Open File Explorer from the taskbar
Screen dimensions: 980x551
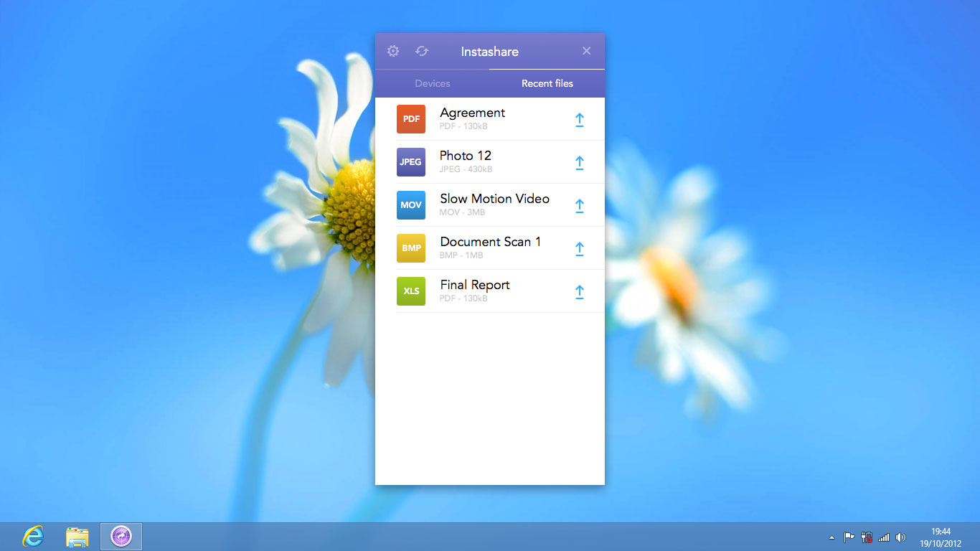point(77,537)
